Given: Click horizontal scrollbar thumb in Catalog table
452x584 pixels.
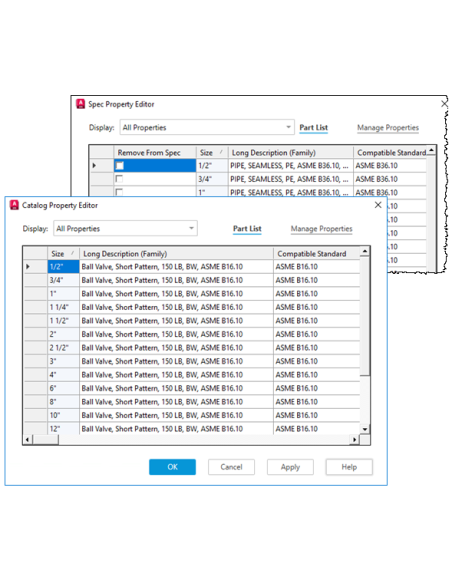Looking at the screenshot, I should coord(45,440).
